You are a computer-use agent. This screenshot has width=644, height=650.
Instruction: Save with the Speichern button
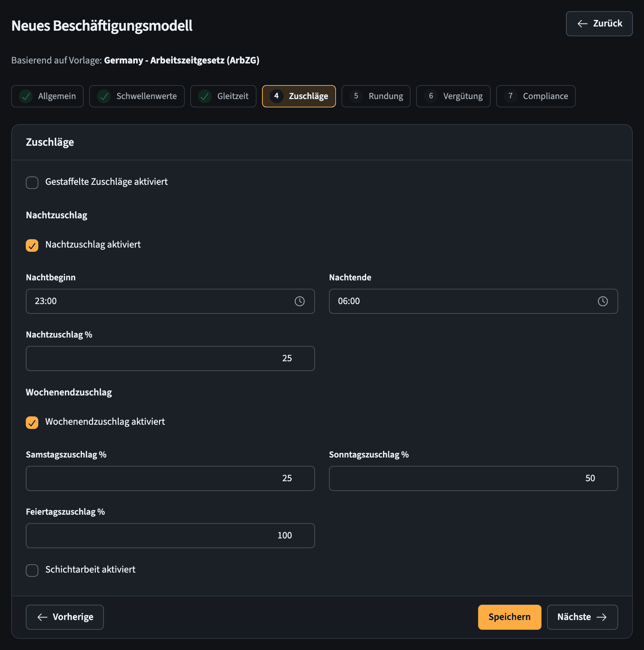pyautogui.click(x=510, y=617)
